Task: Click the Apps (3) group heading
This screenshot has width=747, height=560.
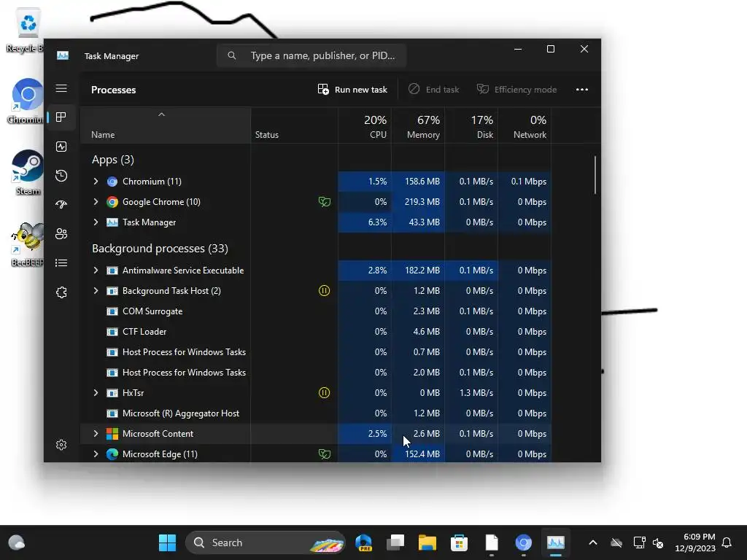Action: [x=113, y=160]
